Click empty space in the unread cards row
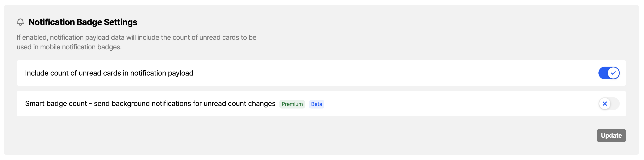This screenshot has width=644, height=160. pyautogui.click(x=375, y=73)
